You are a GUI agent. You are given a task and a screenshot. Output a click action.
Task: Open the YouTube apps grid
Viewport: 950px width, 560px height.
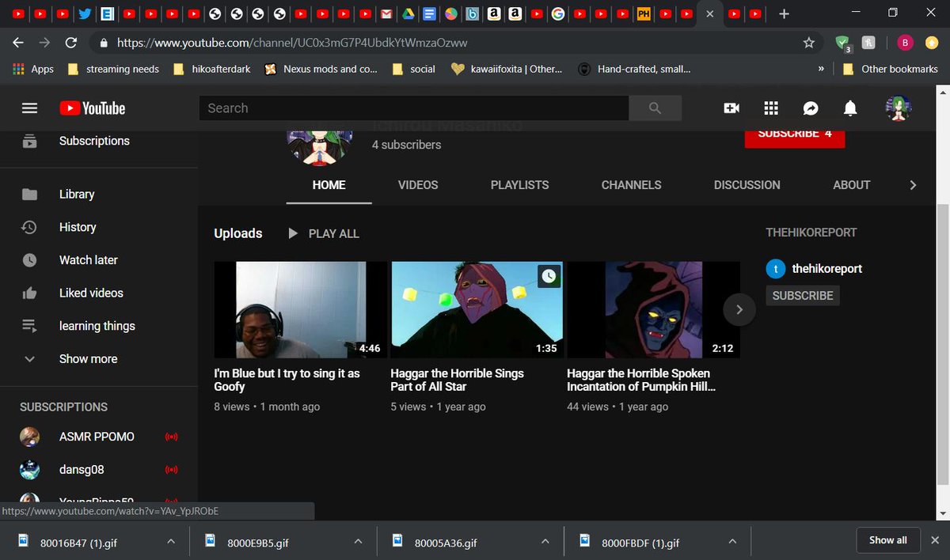pos(771,108)
